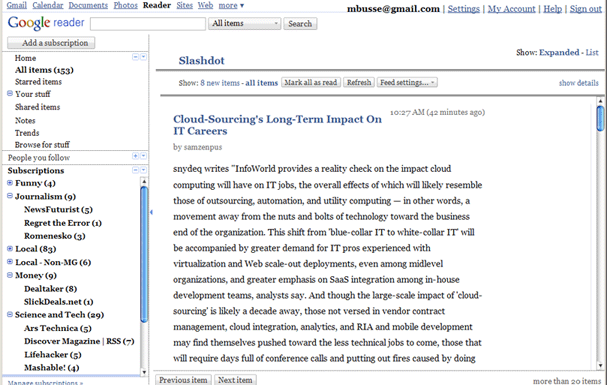Collapse the Money folder
Screen dimensions: 607x385
tap(10, 275)
